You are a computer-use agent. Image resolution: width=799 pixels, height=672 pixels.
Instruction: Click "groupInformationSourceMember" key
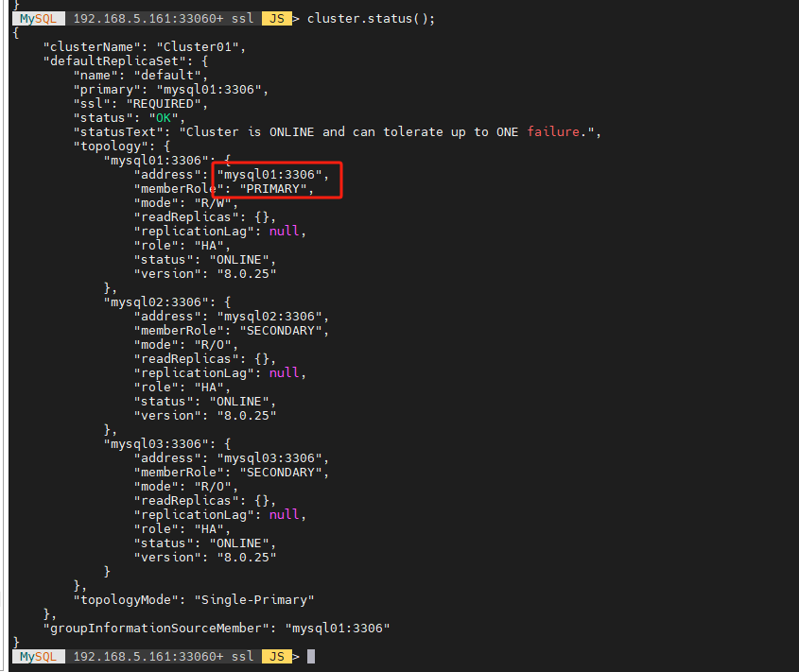pyautogui.click(x=156, y=629)
